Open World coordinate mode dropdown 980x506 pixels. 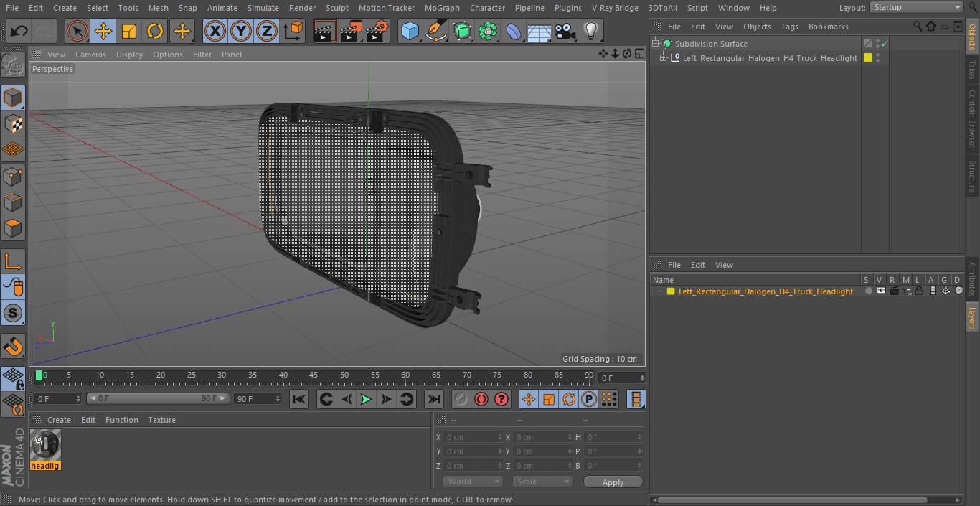coord(472,482)
